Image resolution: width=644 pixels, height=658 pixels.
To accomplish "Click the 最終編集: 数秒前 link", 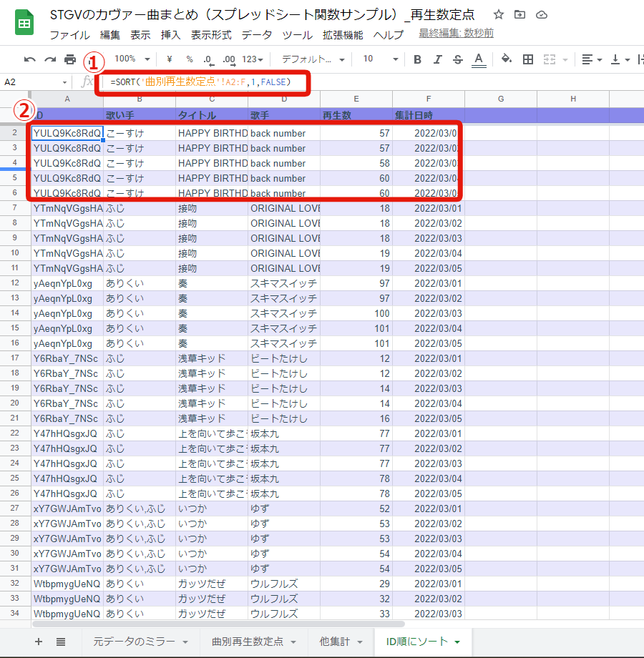I will point(456,34).
